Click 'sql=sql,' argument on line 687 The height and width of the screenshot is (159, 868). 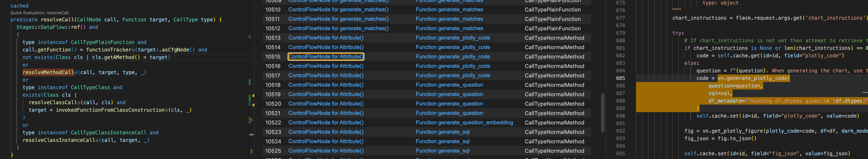pyautogui.click(x=721, y=93)
